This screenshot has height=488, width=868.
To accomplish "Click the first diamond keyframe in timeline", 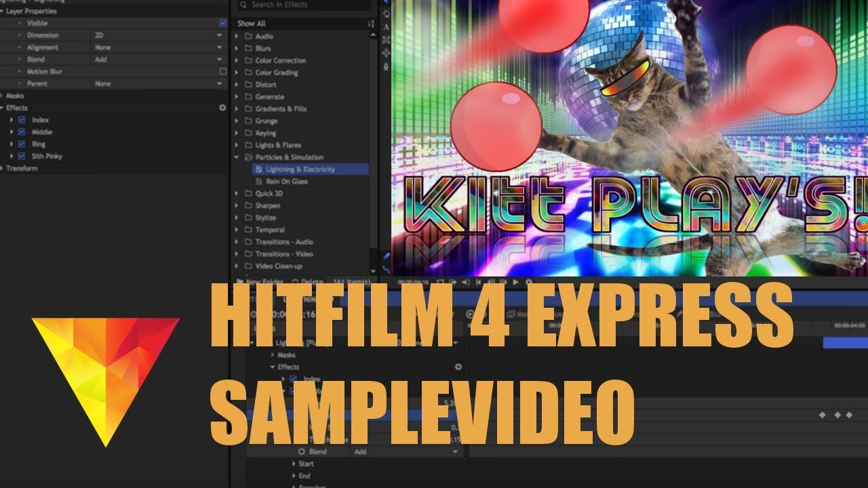I will [823, 415].
